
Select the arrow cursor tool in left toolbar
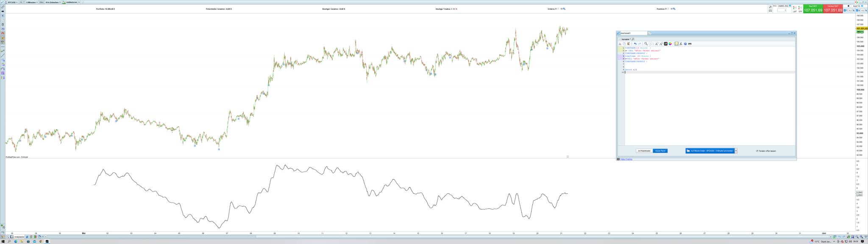3,11
